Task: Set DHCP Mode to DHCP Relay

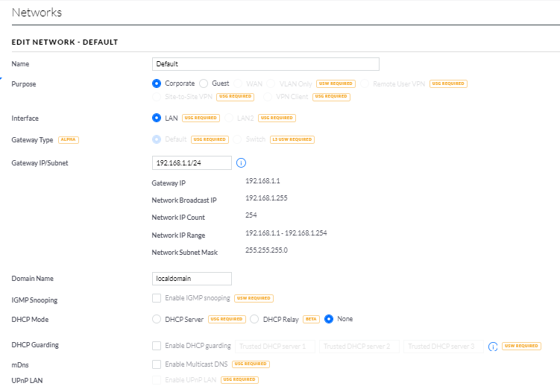Action: [x=254, y=319]
